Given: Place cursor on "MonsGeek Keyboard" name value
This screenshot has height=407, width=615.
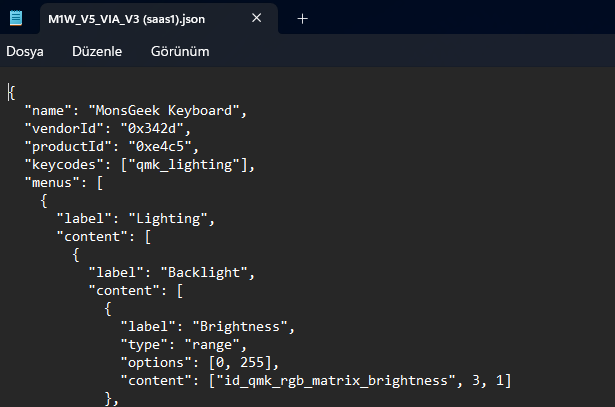Looking at the screenshot, I should (x=164, y=109).
